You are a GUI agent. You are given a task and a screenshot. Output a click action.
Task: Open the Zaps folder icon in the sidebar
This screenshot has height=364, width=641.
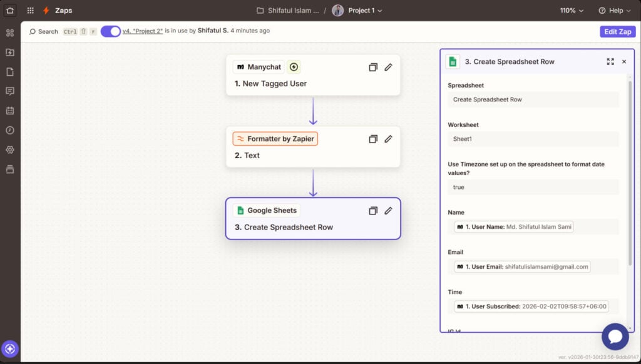(10, 53)
